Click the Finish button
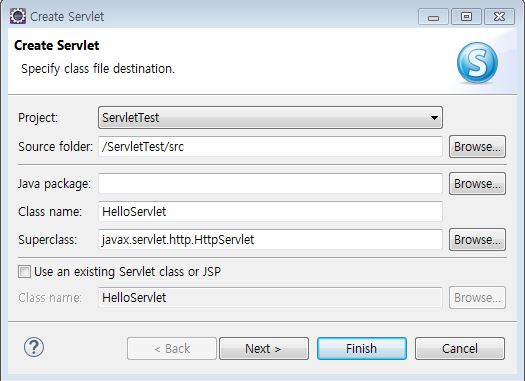Viewport: 525px width, 381px height. pyautogui.click(x=362, y=349)
